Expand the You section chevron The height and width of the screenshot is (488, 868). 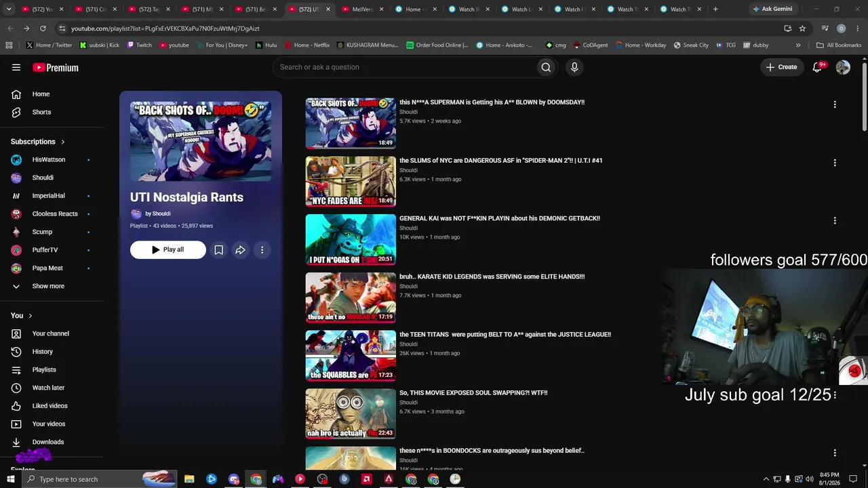point(30,316)
